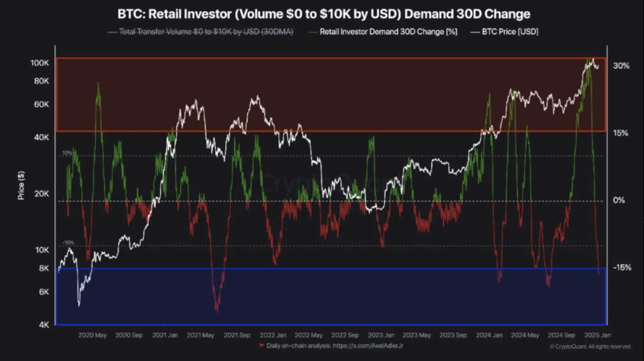This screenshot has height=361, width=644.
Task: Click the CryptoQuant copyright notice text
Action: [x=590, y=347]
